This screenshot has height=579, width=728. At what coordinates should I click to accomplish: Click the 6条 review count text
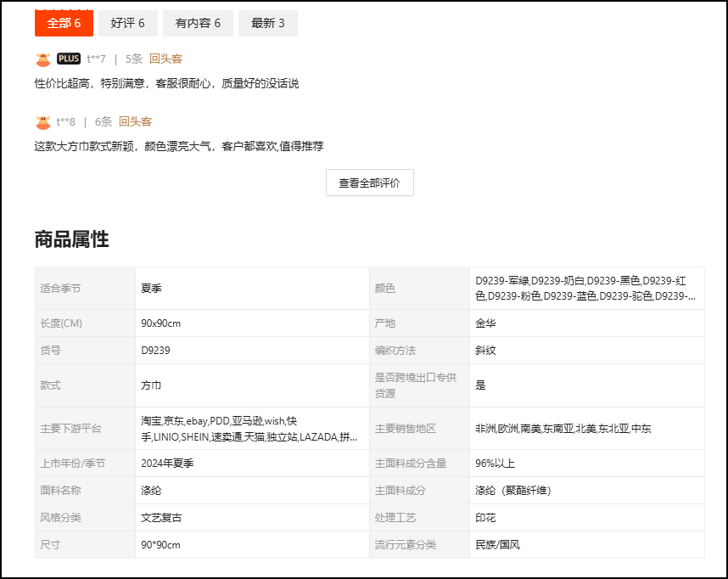103,121
